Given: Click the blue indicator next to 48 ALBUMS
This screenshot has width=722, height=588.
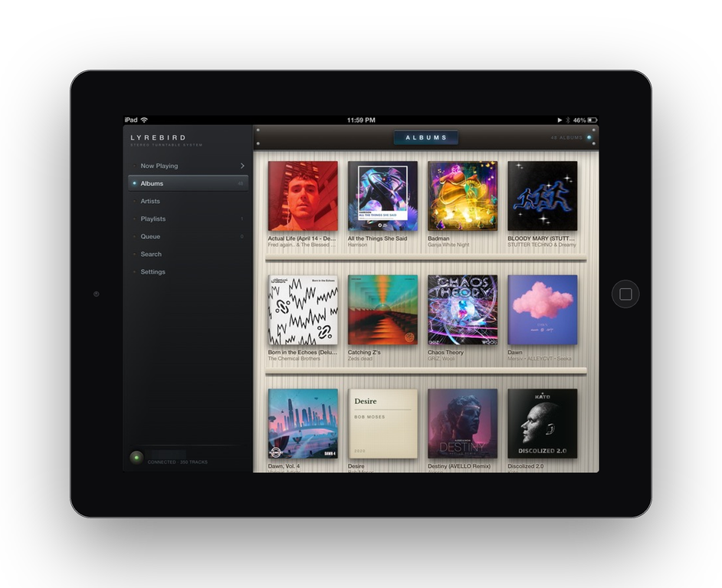Looking at the screenshot, I should (x=589, y=137).
